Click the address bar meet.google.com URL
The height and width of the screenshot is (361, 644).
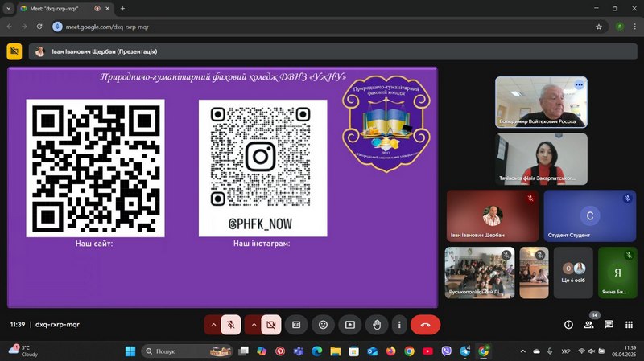[x=107, y=27]
